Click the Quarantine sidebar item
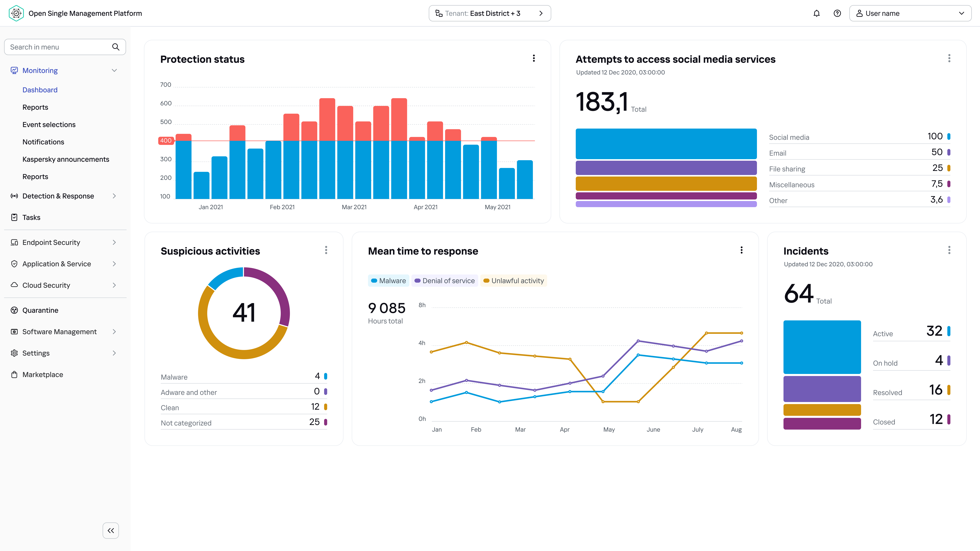This screenshot has width=980, height=551. [40, 310]
